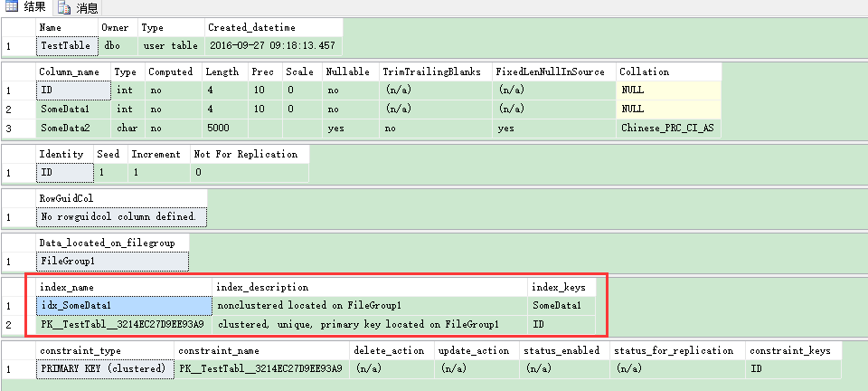This screenshot has height=391, width=868.
Task: Click the constraint_type column header
Action: coord(105,350)
